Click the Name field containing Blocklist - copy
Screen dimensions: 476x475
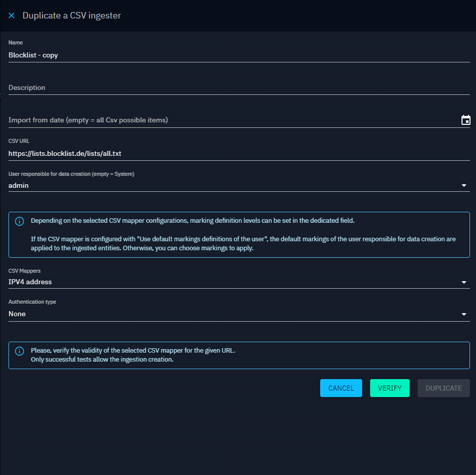click(x=239, y=55)
